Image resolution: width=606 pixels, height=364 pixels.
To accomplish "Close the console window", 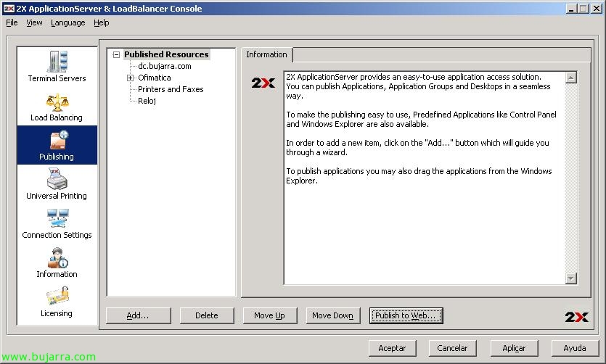I will [x=597, y=9].
